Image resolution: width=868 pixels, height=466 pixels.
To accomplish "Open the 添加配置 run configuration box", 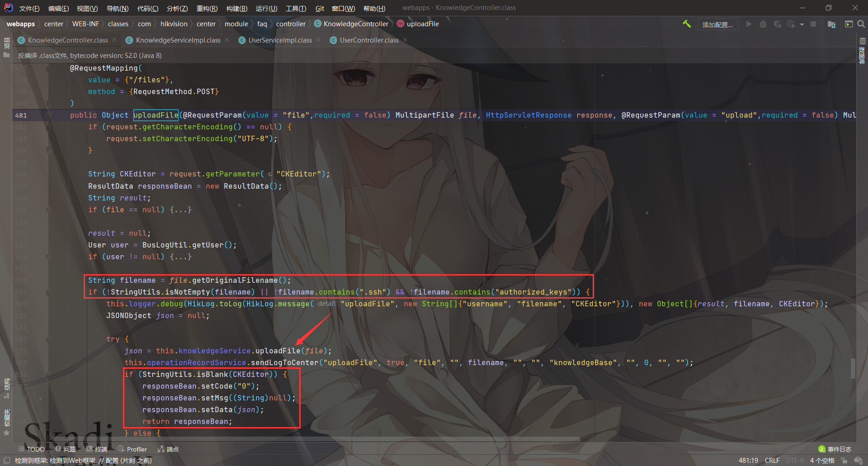I will (x=717, y=24).
